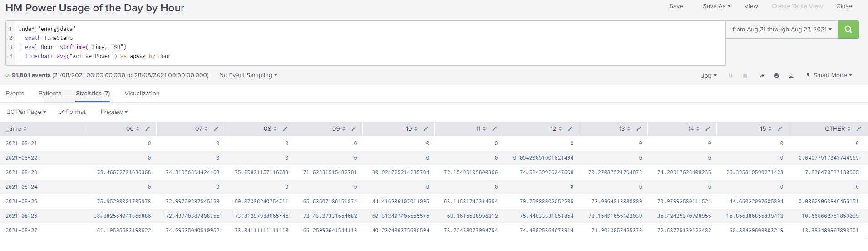The image size is (868, 251).
Task: Open the 20 Per Page dropdown
Action: pos(26,112)
